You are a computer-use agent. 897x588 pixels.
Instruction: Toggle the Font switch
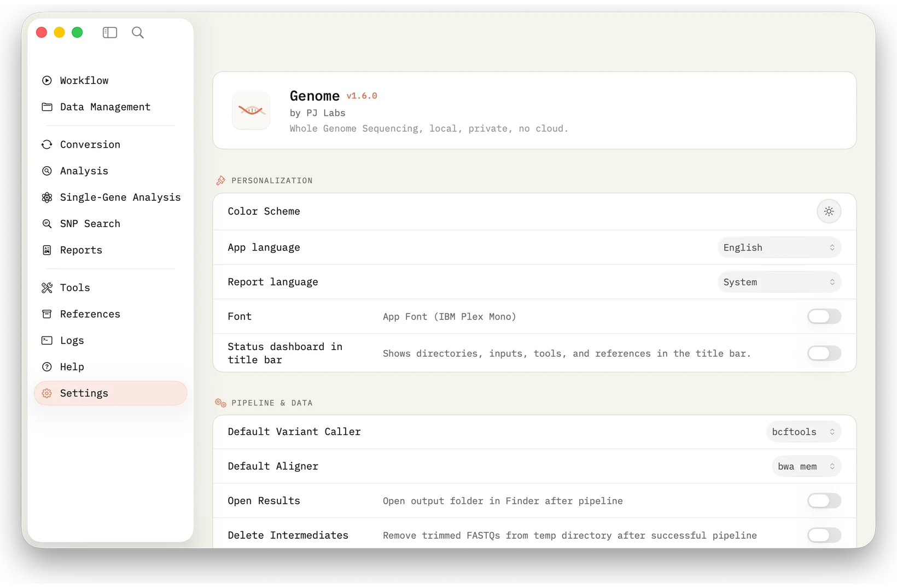[x=824, y=317]
